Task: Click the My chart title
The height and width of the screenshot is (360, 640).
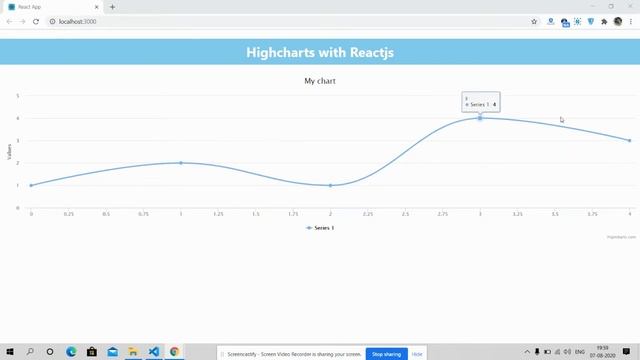Action: (320, 81)
